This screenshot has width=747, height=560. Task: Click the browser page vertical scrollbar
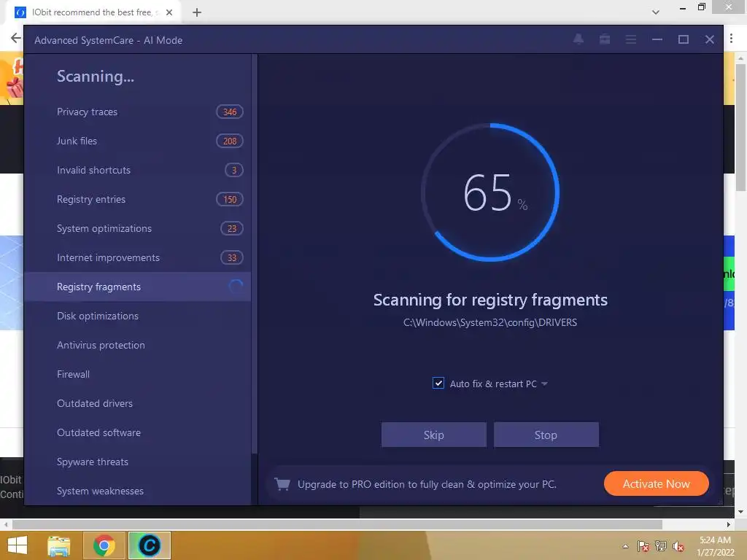(740, 128)
